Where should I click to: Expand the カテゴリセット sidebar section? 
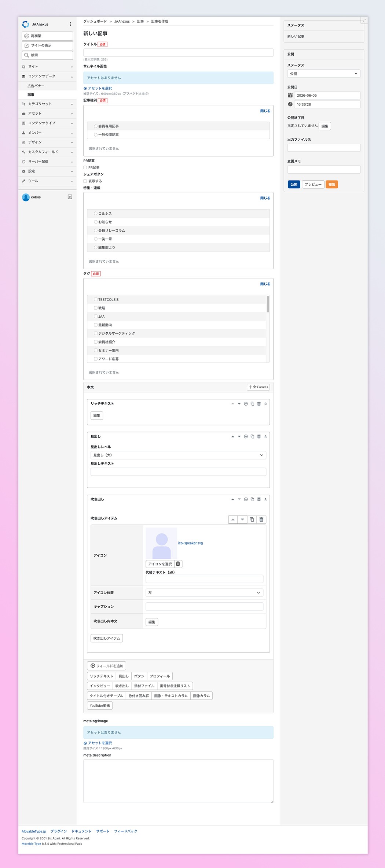48,104
